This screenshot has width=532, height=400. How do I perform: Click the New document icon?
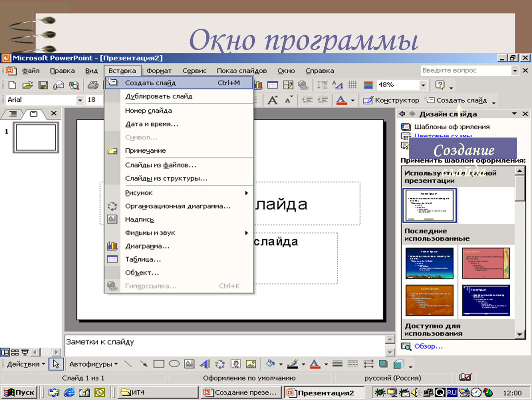click(x=12, y=85)
